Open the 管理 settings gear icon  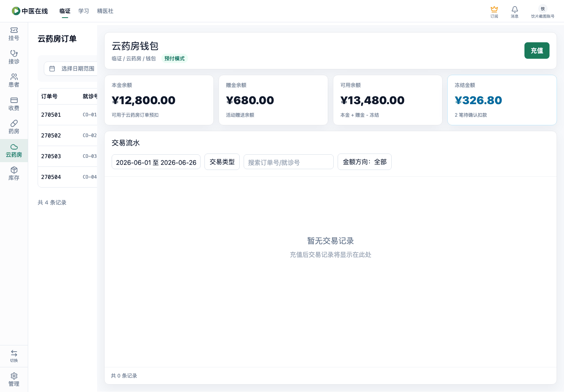14,379
